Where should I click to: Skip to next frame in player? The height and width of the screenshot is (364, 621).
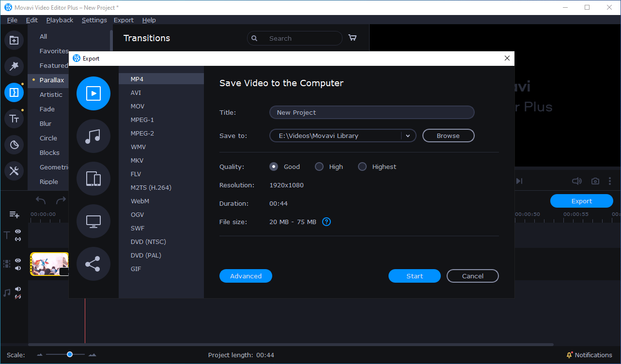[519, 181]
